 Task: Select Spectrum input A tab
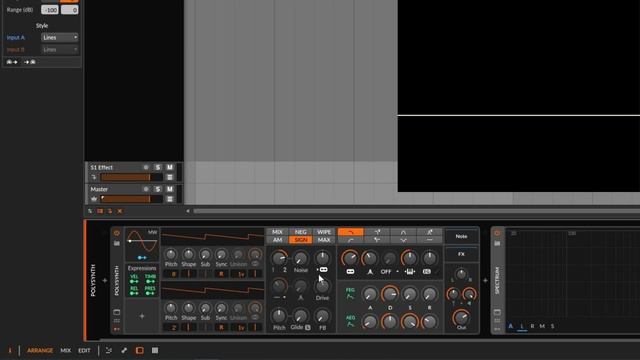pyautogui.click(x=511, y=326)
